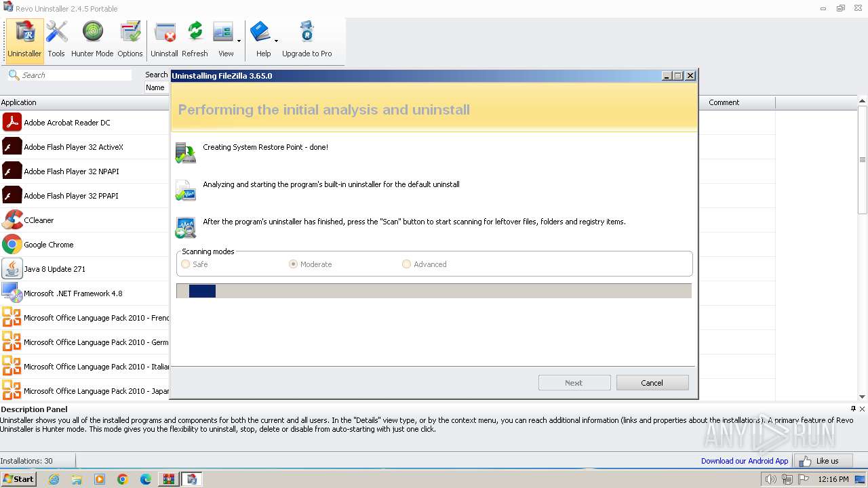
Task: Select the Google Chrome entry
Action: click(85, 245)
